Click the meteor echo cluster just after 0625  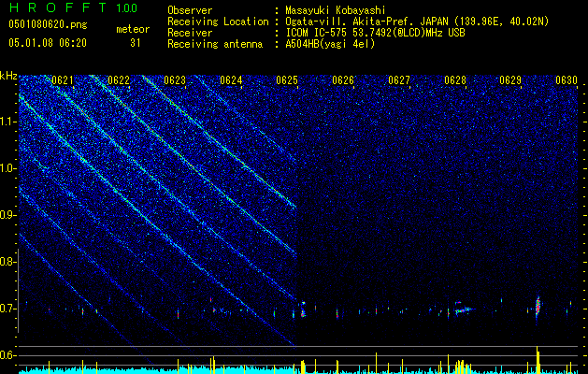coord(303,309)
